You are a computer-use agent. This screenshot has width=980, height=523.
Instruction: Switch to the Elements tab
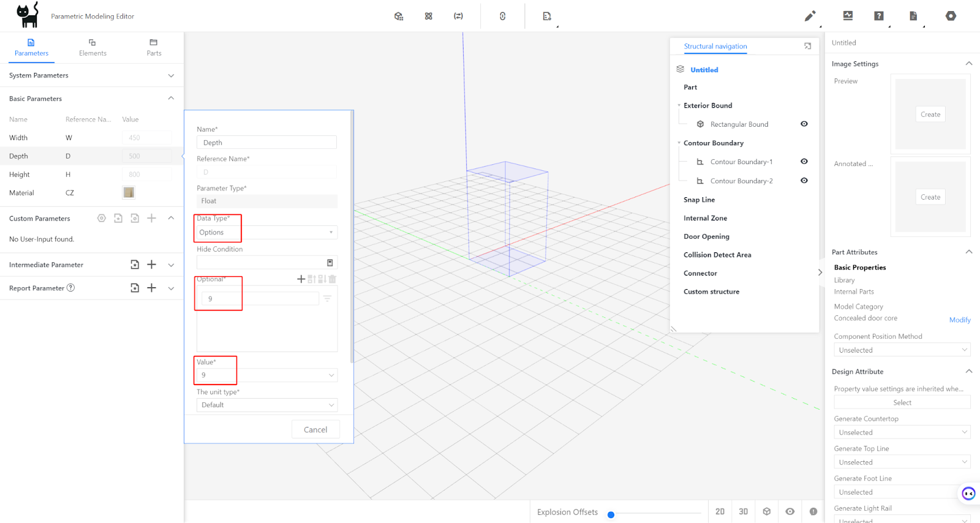pos(92,47)
